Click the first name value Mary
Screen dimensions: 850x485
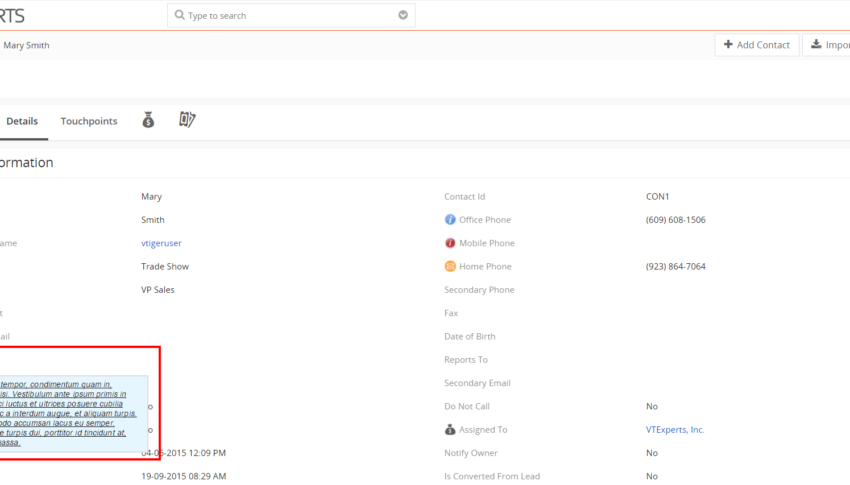point(151,196)
